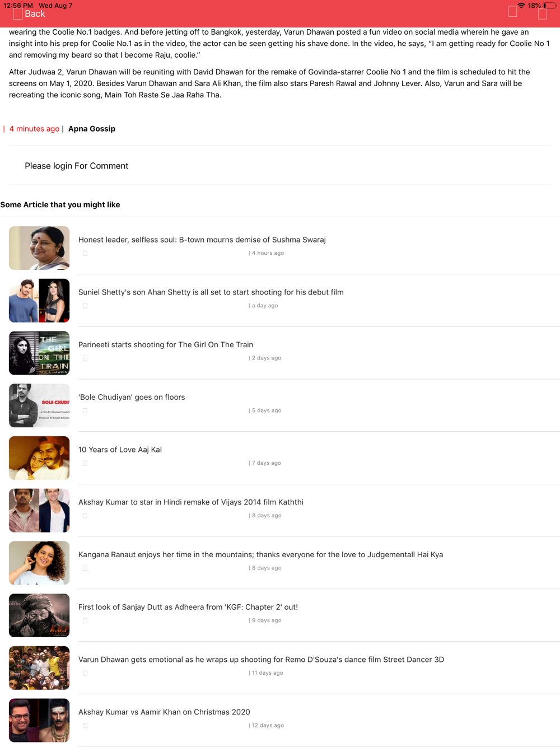Tap battery indicator in status bar

pyautogui.click(x=549, y=6)
